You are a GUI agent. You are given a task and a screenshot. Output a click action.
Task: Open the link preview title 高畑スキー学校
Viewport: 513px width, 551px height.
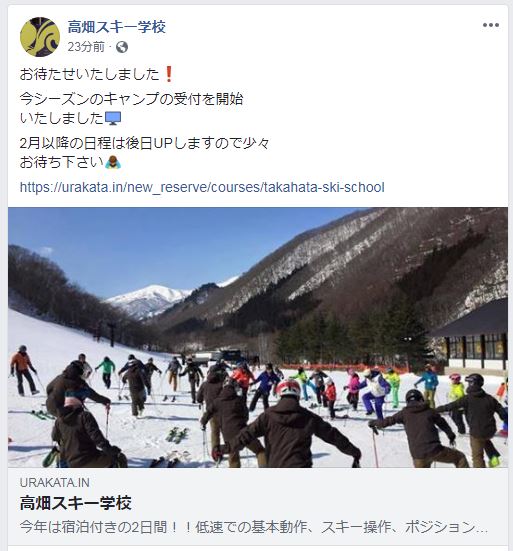coord(76,503)
